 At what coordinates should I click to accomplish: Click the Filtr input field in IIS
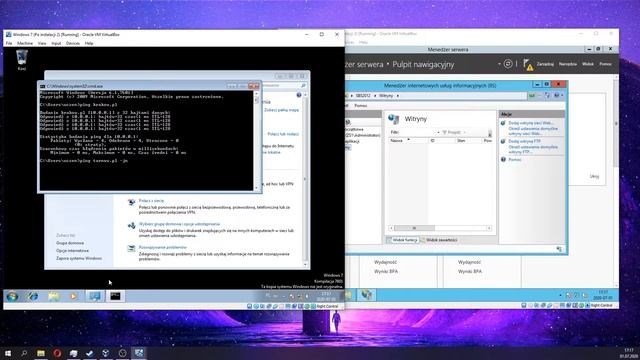click(x=417, y=132)
